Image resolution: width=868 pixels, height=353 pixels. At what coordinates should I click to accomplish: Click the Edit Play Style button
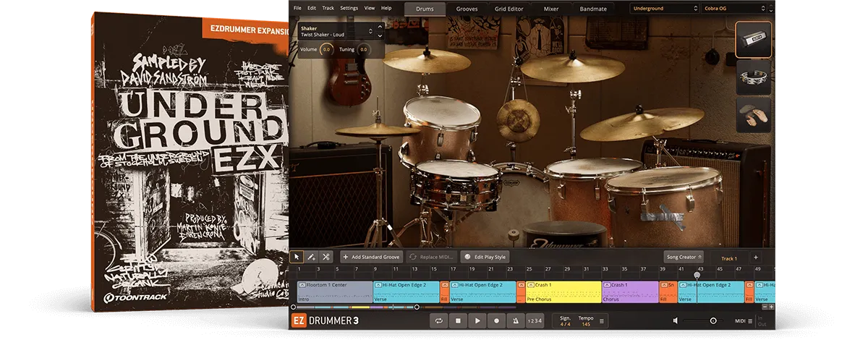[485, 257]
